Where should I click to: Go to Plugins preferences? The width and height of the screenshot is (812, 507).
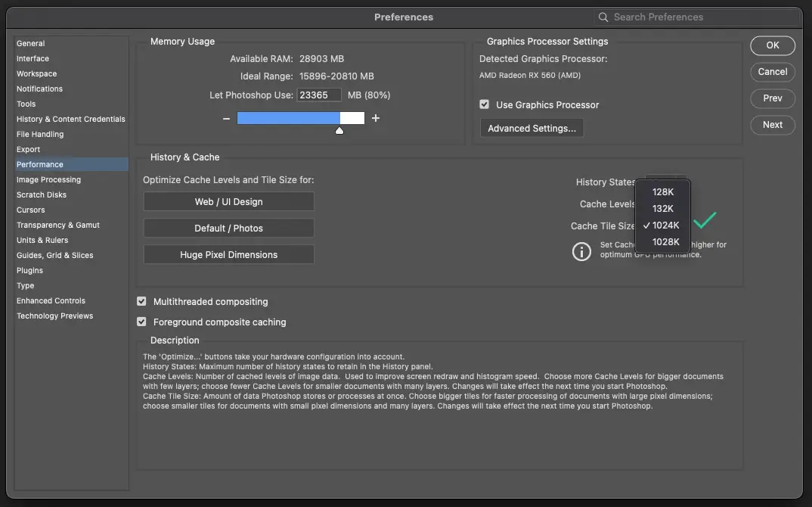pyautogui.click(x=72, y=270)
